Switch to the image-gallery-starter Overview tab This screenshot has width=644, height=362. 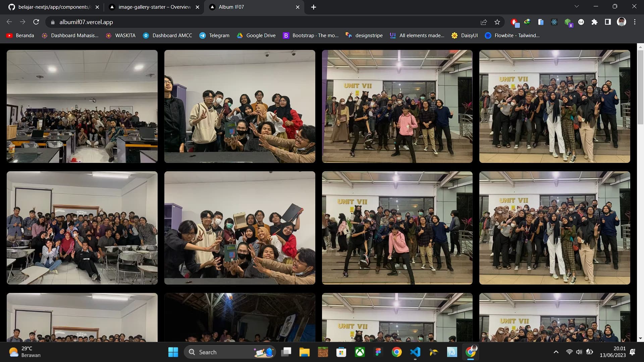tap(155, 7)
